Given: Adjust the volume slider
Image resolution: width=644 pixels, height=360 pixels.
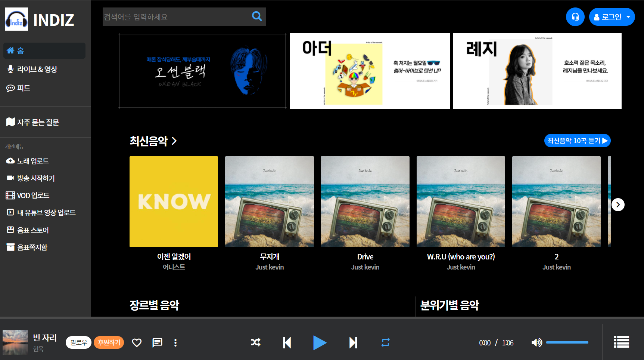Looking at the screenshot, I should 567,342.
